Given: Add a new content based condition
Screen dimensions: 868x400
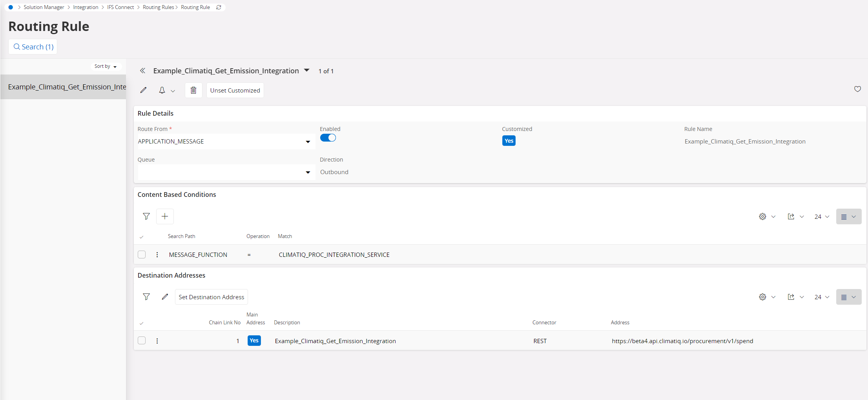Looking at the screenshot, I should [165, 216].
